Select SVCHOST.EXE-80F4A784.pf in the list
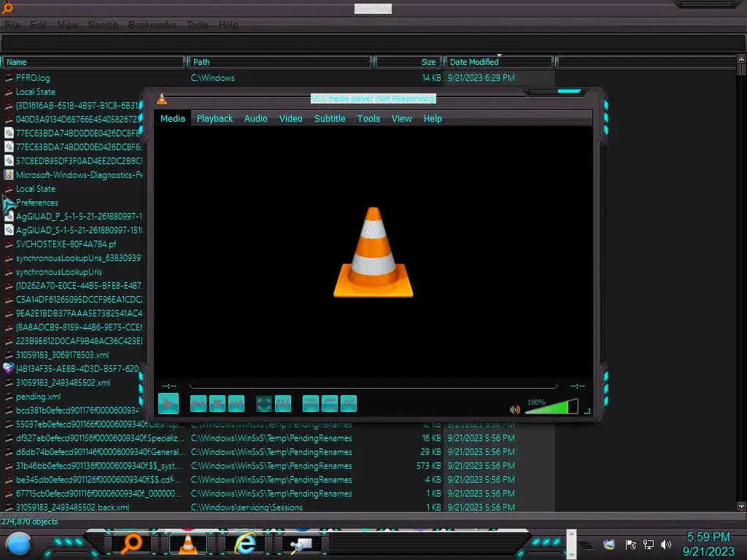Screen dimensions: 747x560 point(66,244)
